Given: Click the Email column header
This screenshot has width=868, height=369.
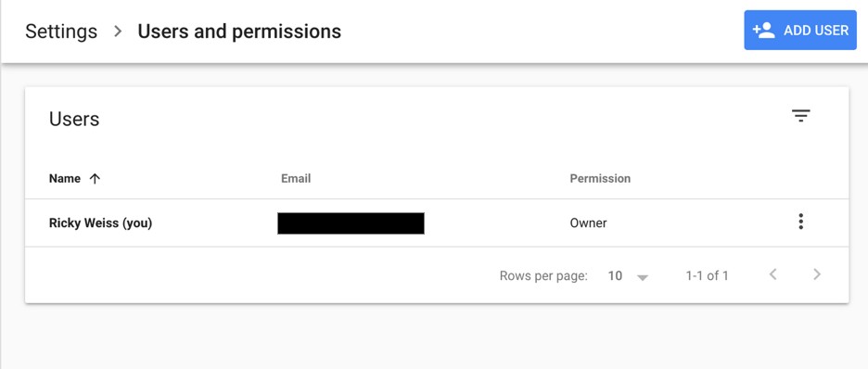Looking at the screenshot, I should (296, 179).
